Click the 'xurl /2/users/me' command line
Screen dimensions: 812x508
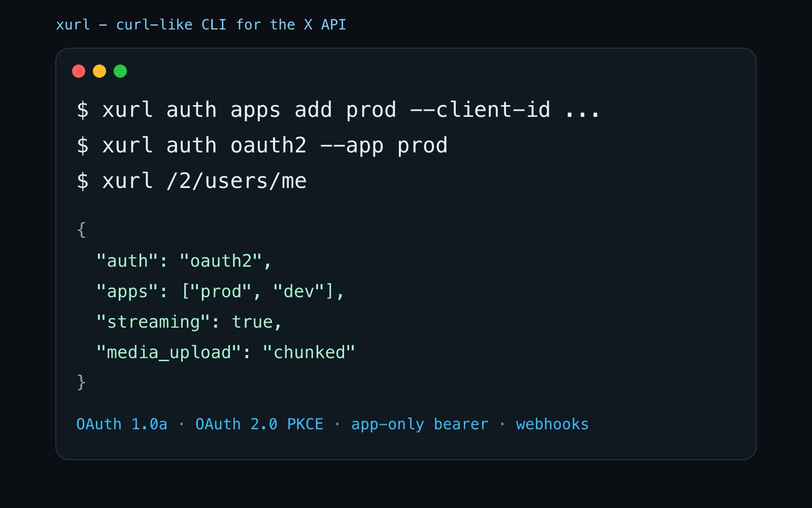(191, 181)
